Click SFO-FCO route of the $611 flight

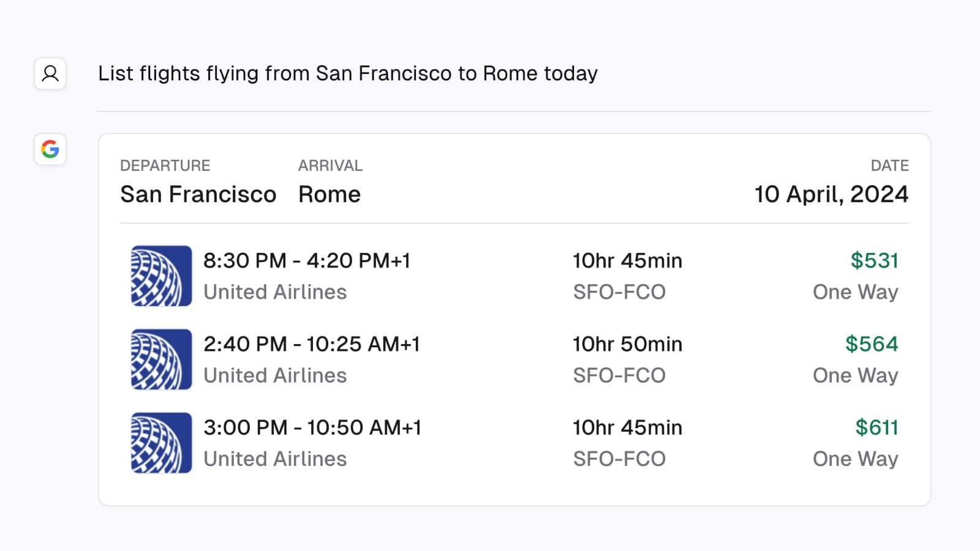(x=619, y=459)
